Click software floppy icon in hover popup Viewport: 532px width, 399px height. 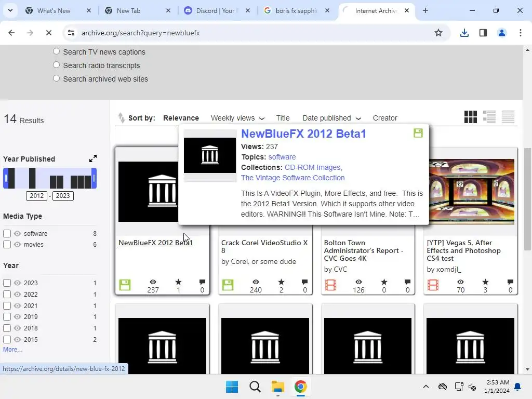click(x=418, y=133)
